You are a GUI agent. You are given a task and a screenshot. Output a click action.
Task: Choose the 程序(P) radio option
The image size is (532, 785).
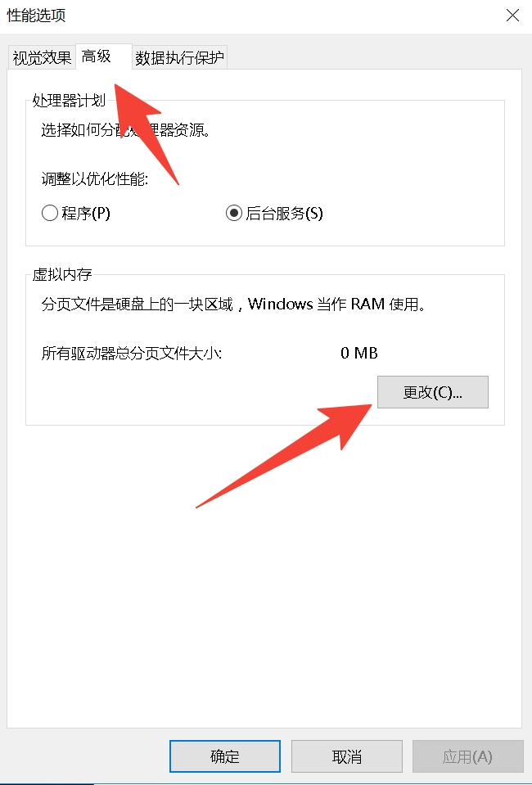(75, 214)
